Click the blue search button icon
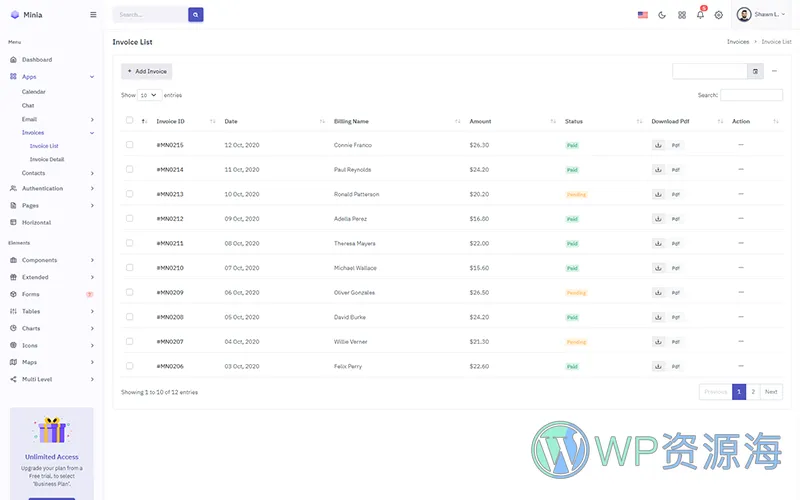Image resolution: width=800 pixels, height=500 pixels. tap(196, 15)
